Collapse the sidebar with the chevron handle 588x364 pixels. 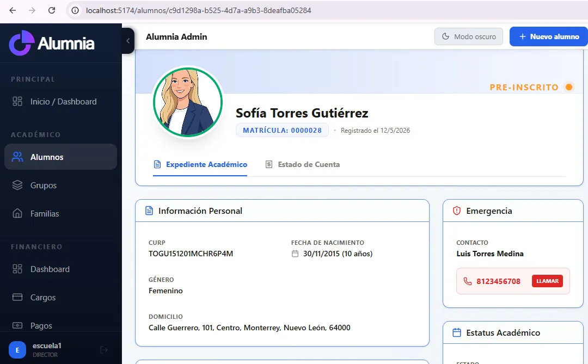coord(128,40)
